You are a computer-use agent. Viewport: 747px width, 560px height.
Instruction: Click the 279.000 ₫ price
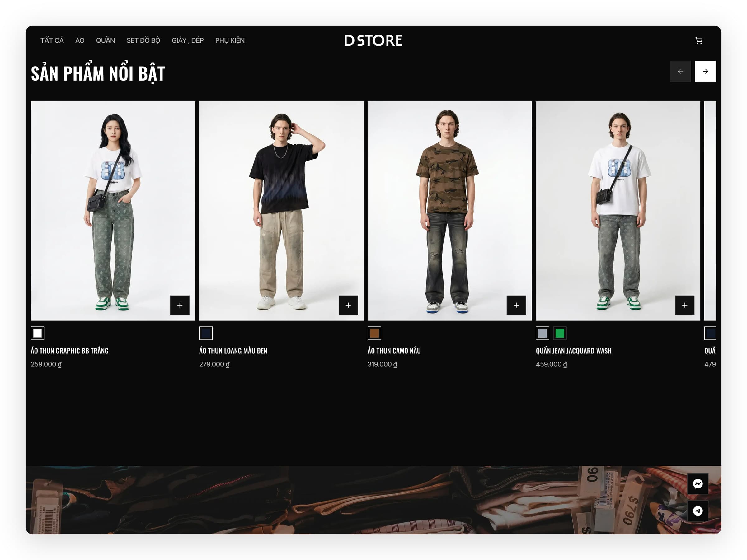(x=214, y=364)
